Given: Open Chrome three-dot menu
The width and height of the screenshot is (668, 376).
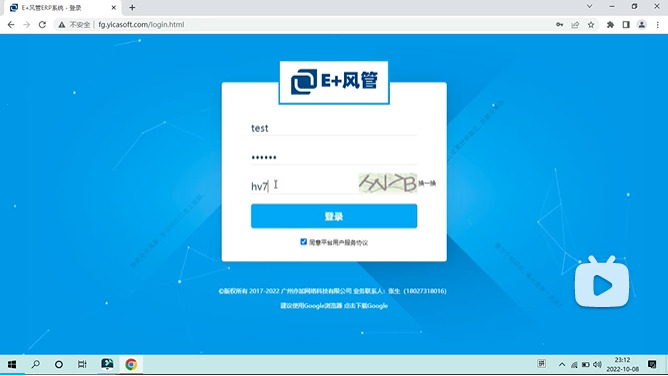Looking at the screenshot, I should coord(658,25).
